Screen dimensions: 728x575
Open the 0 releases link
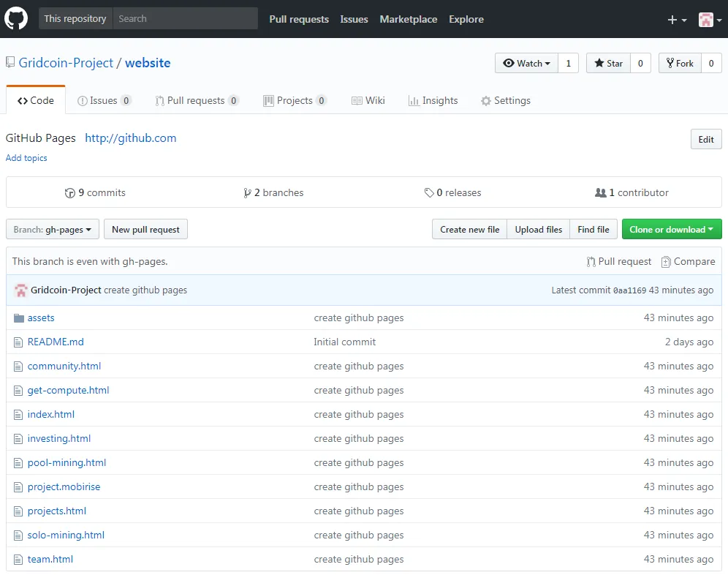point(452,192)
